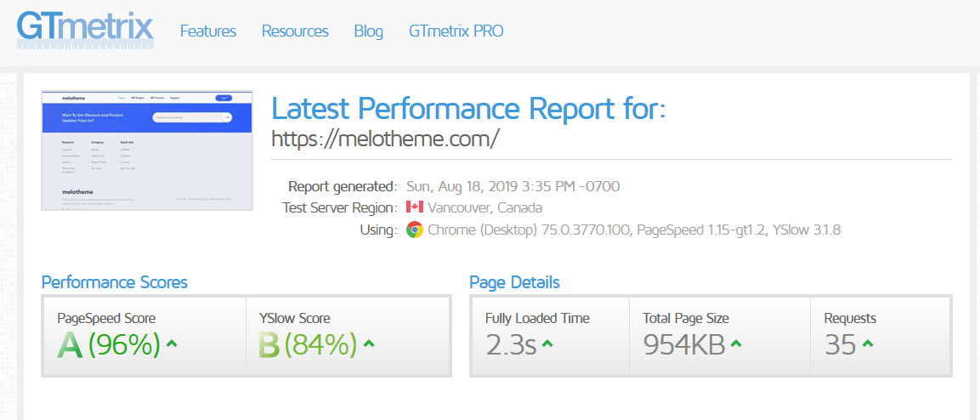Click the green arrow beside PageSpeed Score
The width and height of the screenshot is (980, 420).
172,344
